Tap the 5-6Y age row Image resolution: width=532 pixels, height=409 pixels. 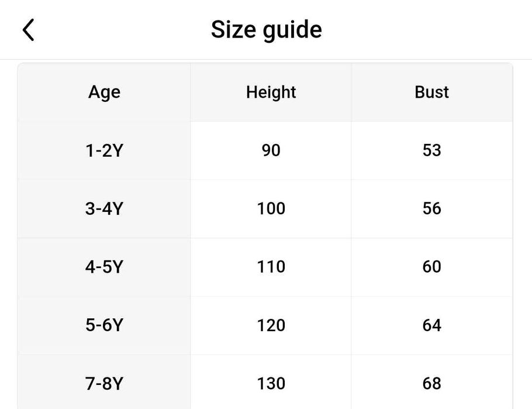104,325
